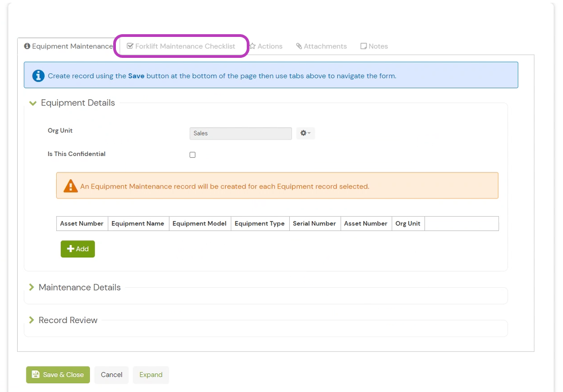
Task: Click the plus icon inside the Add button
Action: click(x=70, y=249)
